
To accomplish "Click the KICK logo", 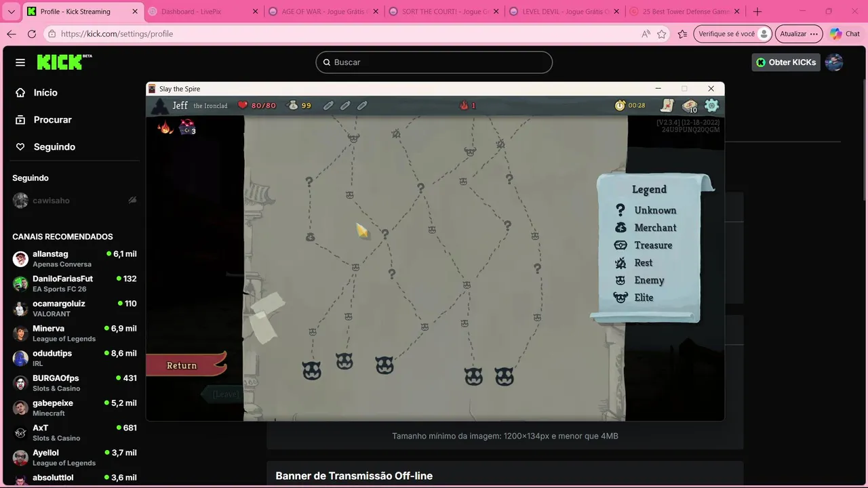I will click(64, 62).
